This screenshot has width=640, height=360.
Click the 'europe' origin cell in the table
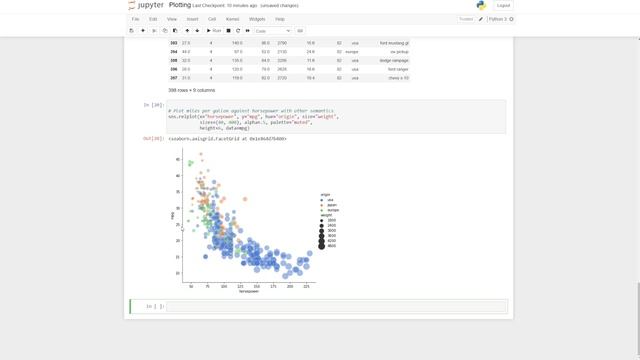(x=351, y=52)
